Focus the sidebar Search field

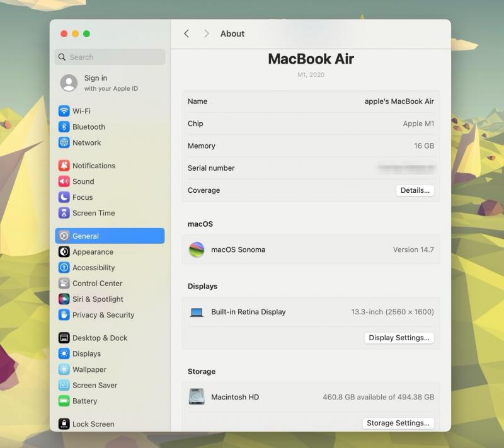point(110,57)
